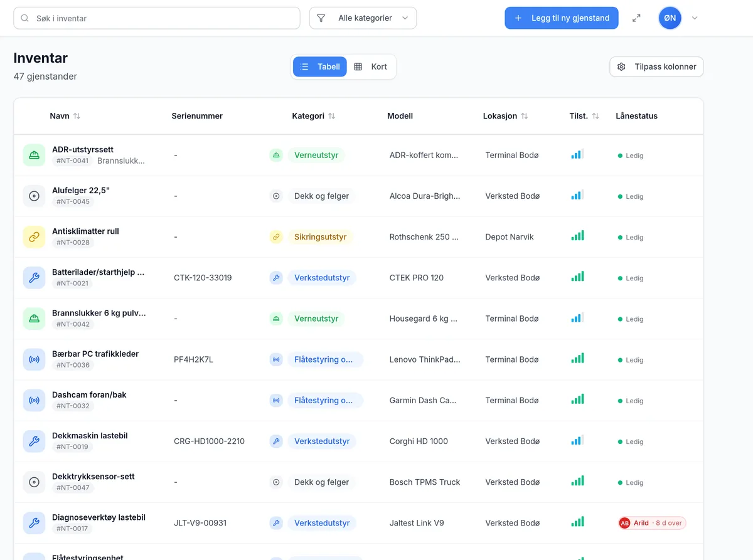
Task: Click the Sikringsutstyr category tag
Action: 320,237
